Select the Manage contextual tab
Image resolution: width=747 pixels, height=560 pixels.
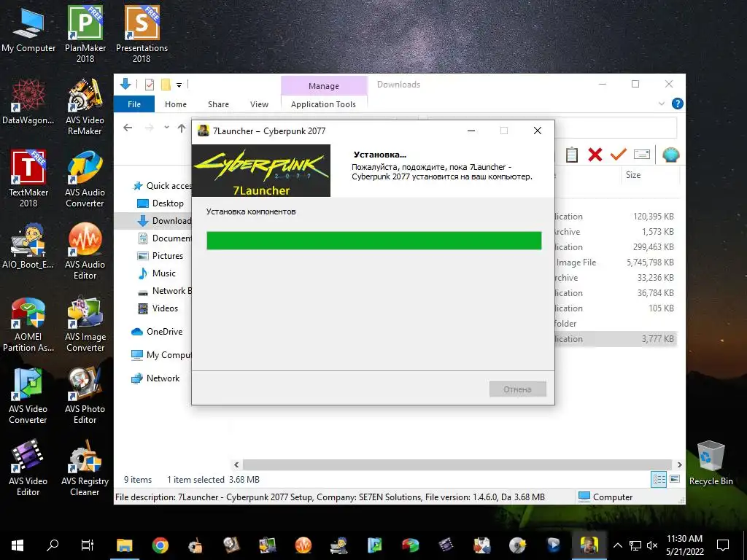coord(323,86)
